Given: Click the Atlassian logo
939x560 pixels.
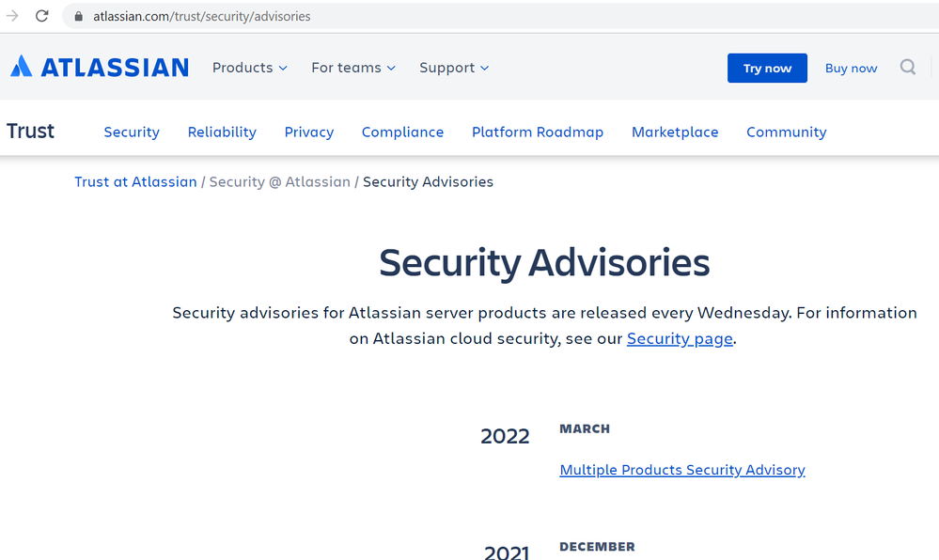Looking at the screenshot, I should [x=98, y=66].
